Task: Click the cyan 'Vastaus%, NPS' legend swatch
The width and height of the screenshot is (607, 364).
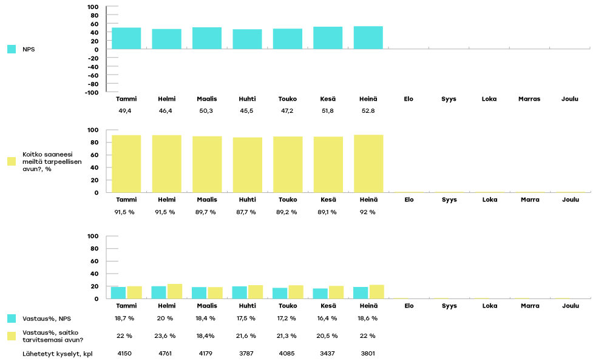Action: (11, 318)
